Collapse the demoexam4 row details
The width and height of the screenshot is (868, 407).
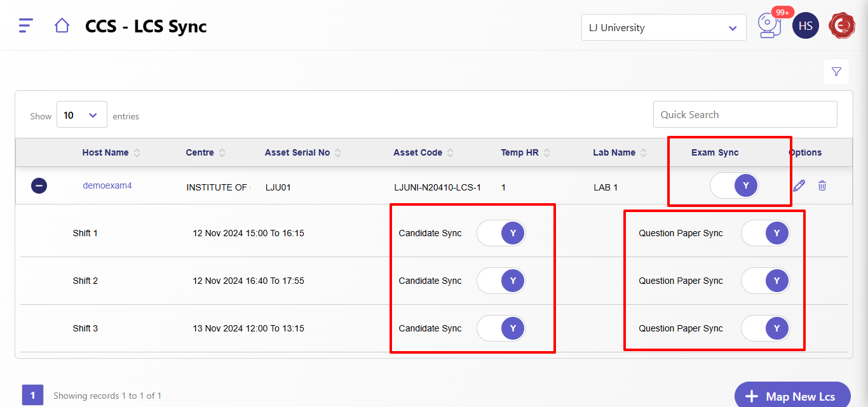click(39, 186)
